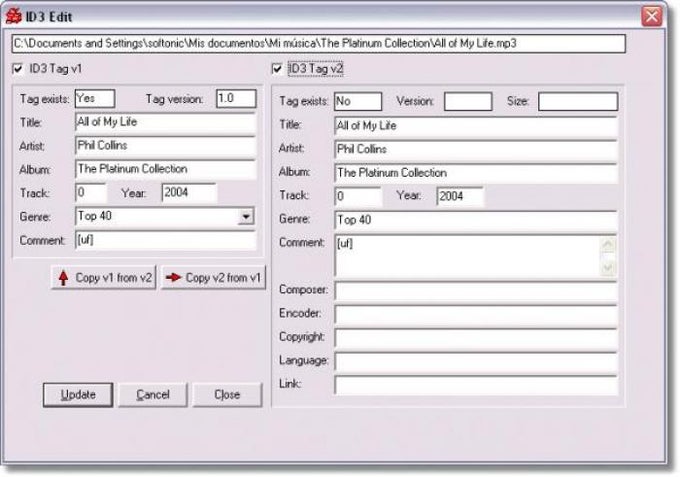The width and height of the screenshot is (680, 477).
Task: Click the v2 Album field
Action: coord(476,173)
